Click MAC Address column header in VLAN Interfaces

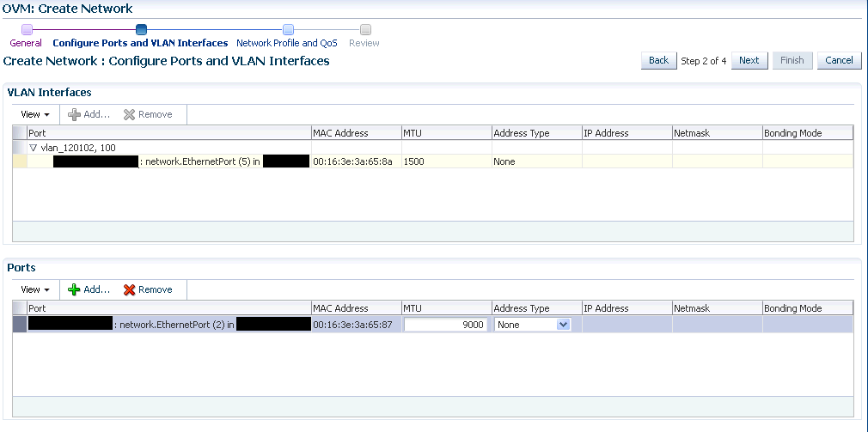pyautogui.click(x=357, y=133)
